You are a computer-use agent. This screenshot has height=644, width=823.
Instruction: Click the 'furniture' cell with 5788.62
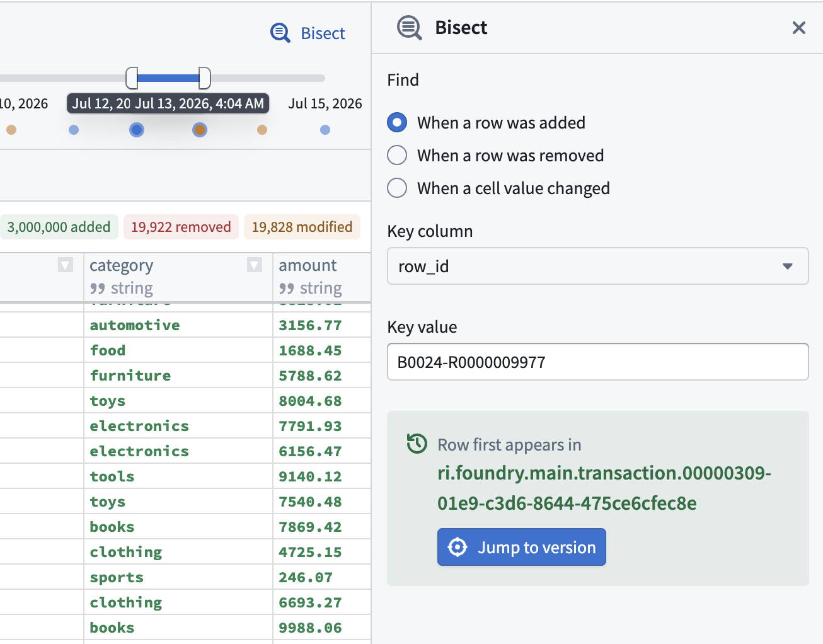178,376
